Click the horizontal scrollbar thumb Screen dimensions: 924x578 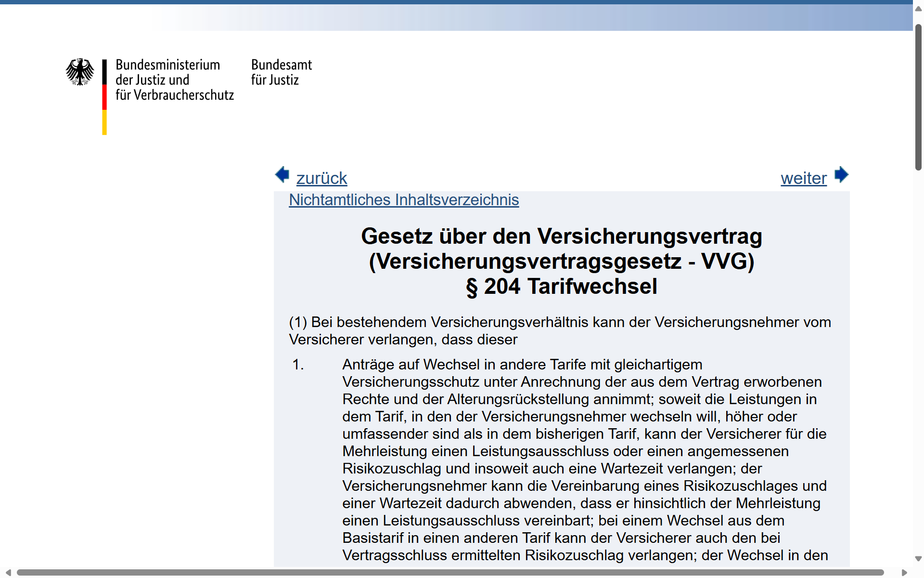(x=450, y=572)
